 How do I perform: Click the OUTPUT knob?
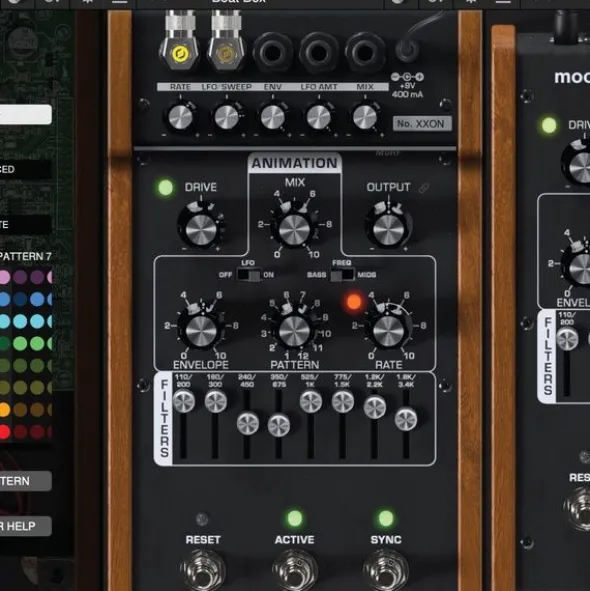pos(388,228)
